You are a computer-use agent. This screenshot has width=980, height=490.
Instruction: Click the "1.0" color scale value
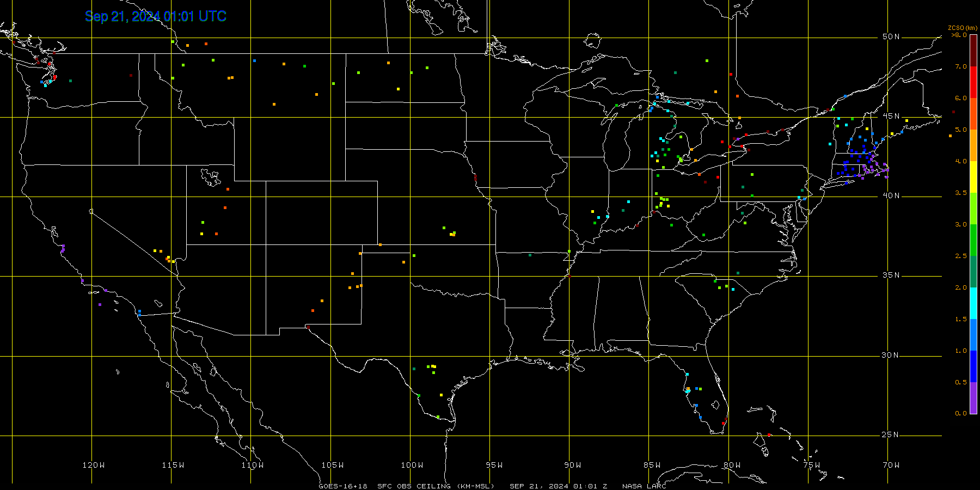[960, 351]
